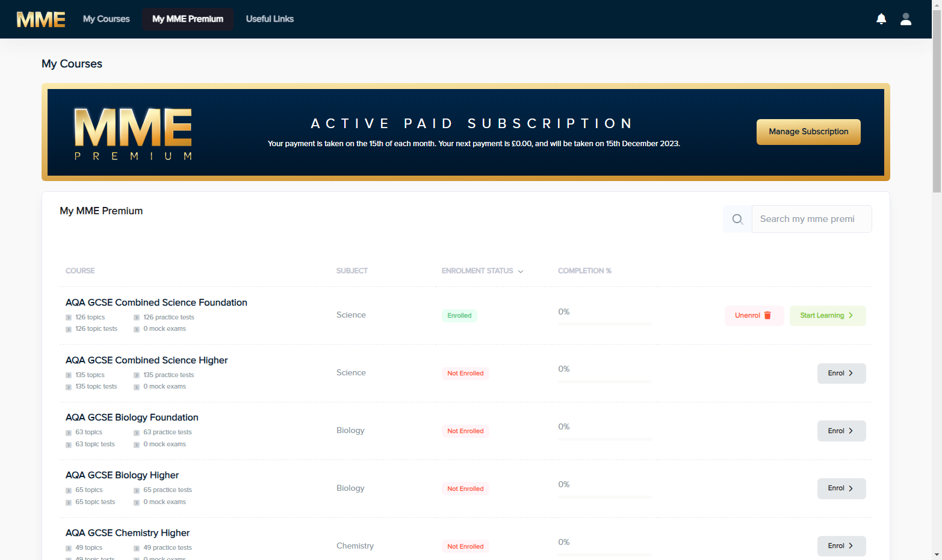Screen dimensions: 942x560
Task: Click the Start Learning chevron button
Action: click(x=828, y=316)
